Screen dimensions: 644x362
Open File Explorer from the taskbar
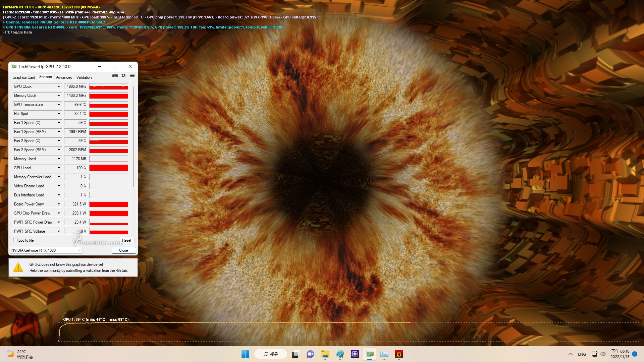[x=325, y=354]
